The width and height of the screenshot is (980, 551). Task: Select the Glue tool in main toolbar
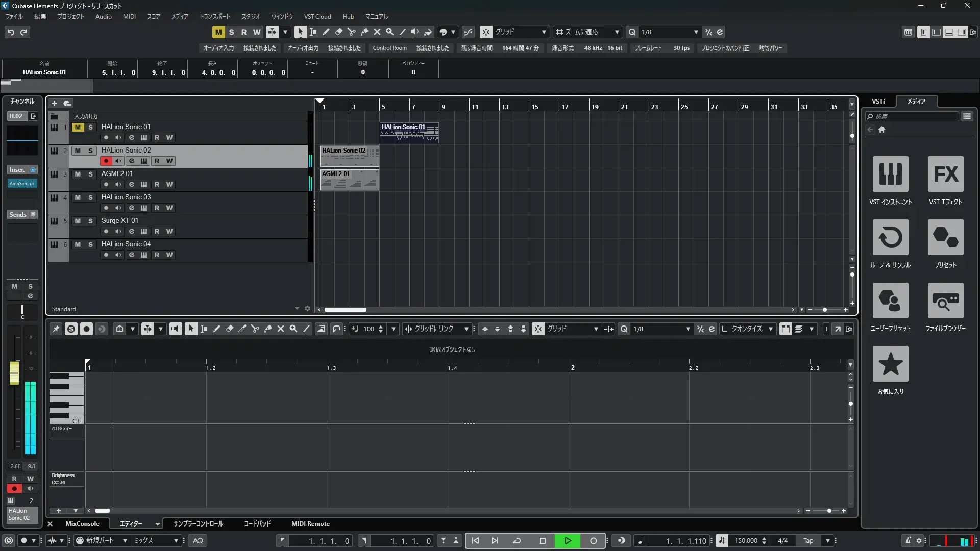coord(364,32)
